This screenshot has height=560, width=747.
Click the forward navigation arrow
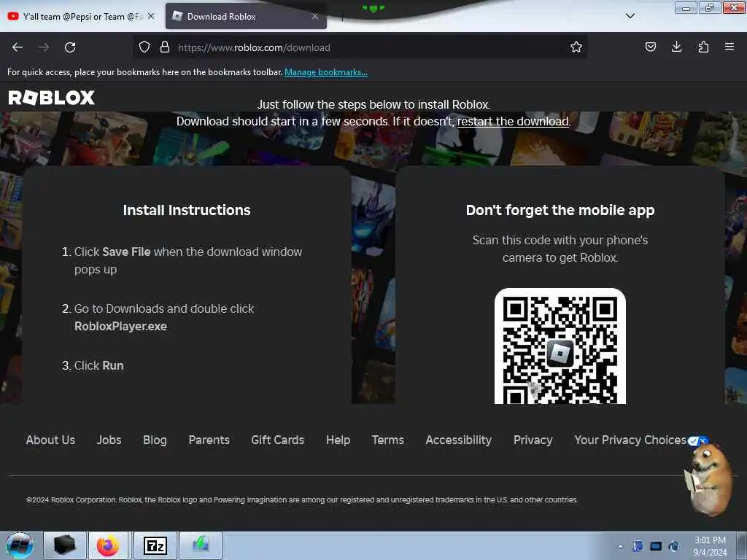[44, 47]
